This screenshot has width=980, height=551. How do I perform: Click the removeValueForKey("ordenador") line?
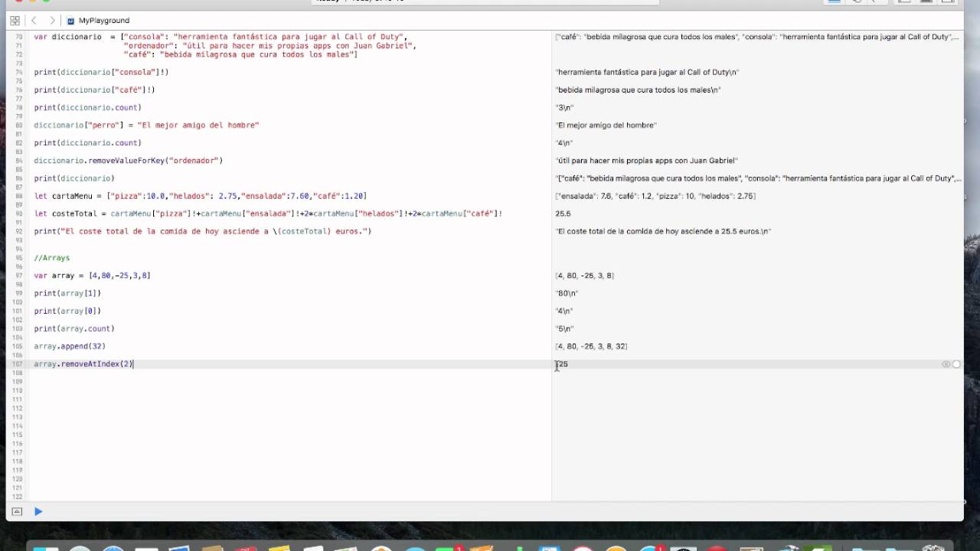tap(128, 161)
